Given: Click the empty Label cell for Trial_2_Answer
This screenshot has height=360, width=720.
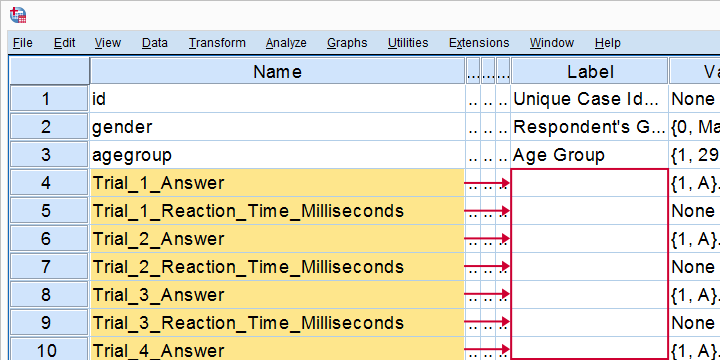Looking at the screenshot, I should pos(590,239).
